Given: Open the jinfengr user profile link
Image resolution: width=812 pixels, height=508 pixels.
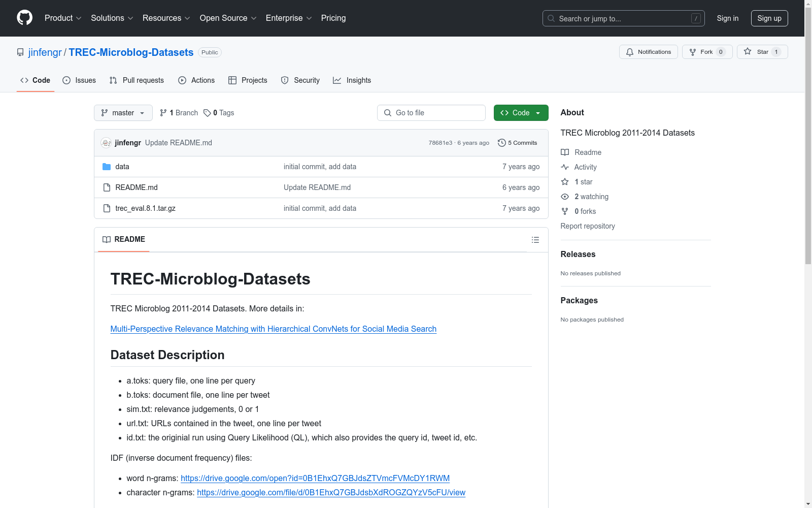Looking at the screenshot, I should point(45,52).
